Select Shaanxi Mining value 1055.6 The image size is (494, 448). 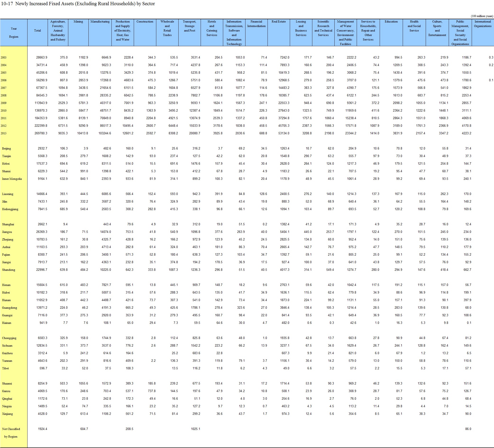pos(83,384)
